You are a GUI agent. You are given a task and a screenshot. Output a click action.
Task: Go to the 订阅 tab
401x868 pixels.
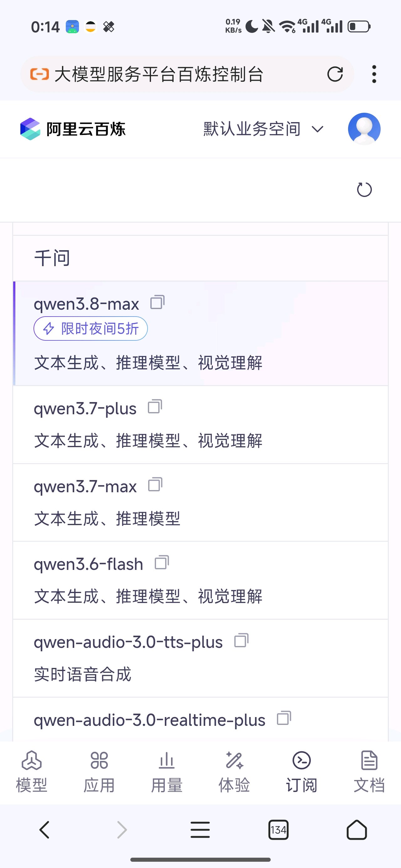(x=301, y=772)
